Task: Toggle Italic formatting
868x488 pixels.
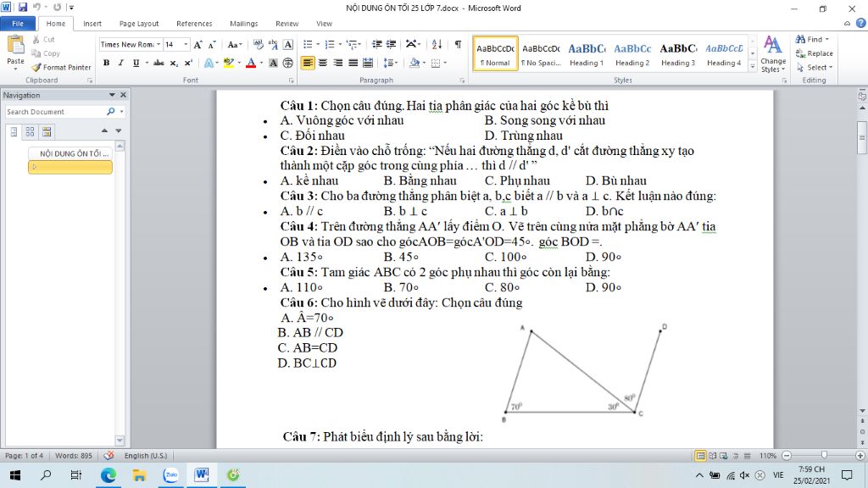Action: (x=120, y=63)
